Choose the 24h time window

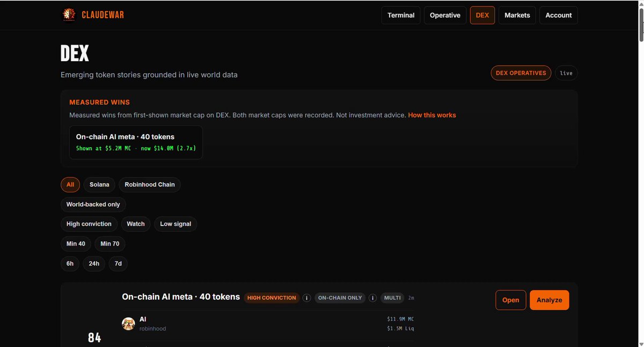coord(94,264)
